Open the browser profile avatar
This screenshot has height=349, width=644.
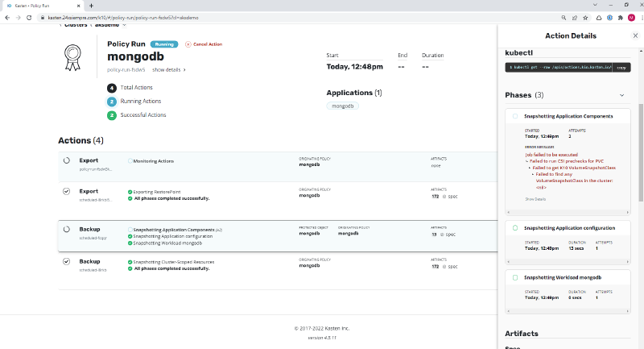pyautogui.click(x=631, y=18)
